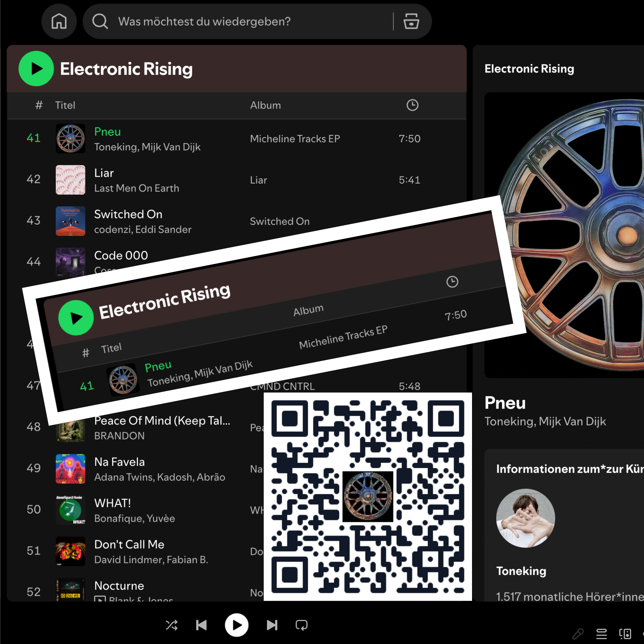This screenshot has height=644, width=644.
Task: Go to the Home screen icon
Action: coord(59,22)
